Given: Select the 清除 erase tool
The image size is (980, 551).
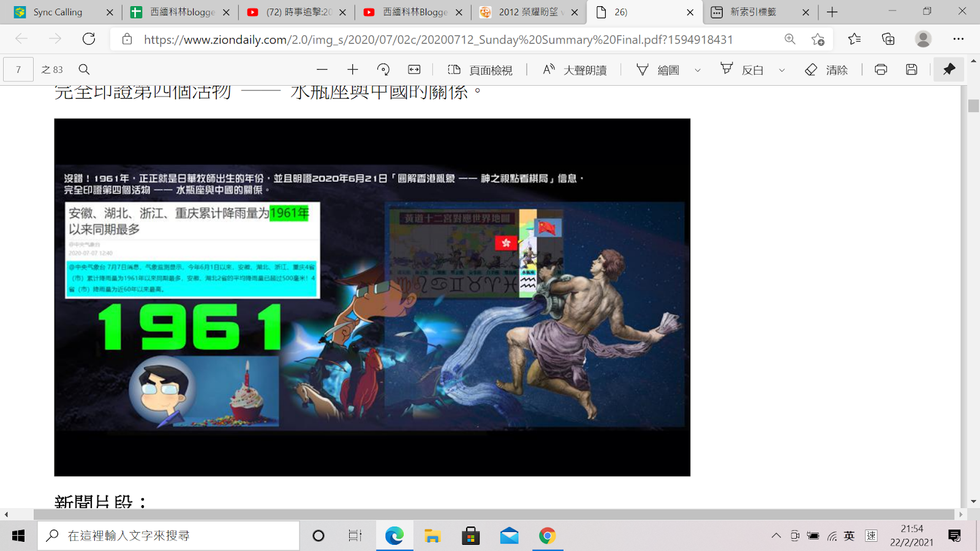Looking at the screenshot, I should [826, 70].
